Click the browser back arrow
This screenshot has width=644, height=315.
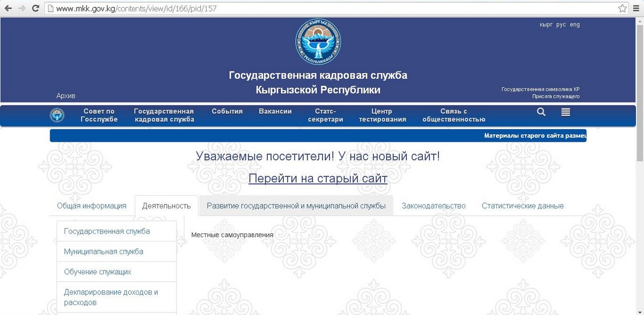pos(8,9)
